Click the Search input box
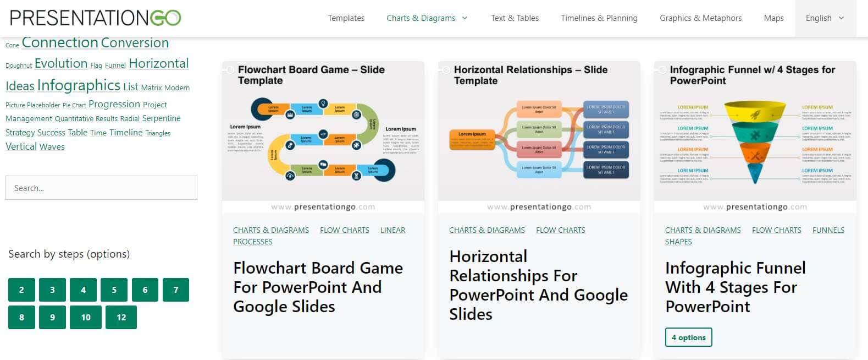Screen dimensions: 868x360 click(x=101, y=187)
